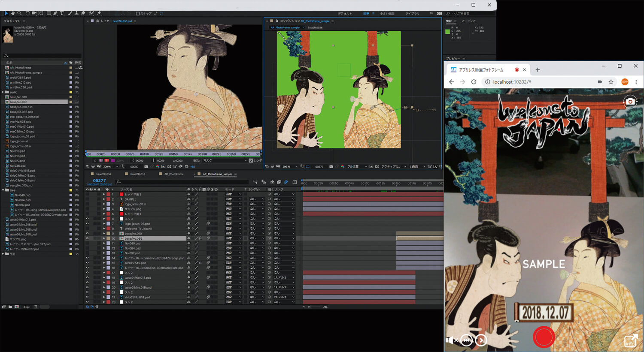
Task: Reload the localhost page in Chrome
Action: 474,82
